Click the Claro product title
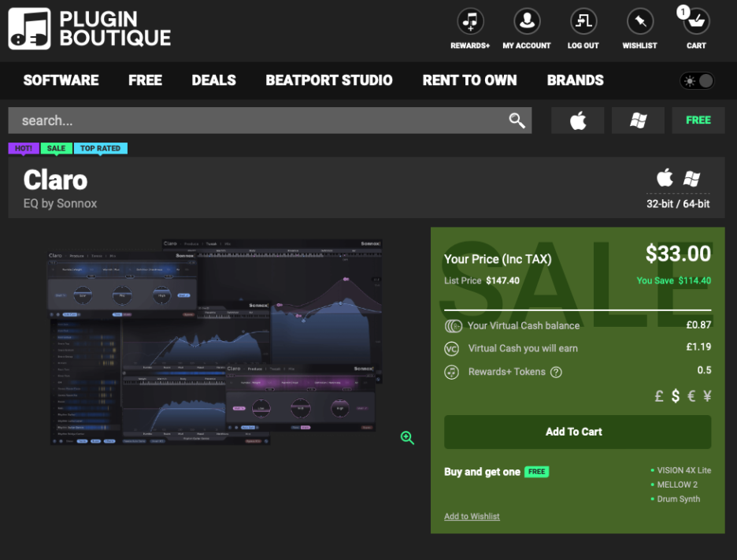 [55, 180]
